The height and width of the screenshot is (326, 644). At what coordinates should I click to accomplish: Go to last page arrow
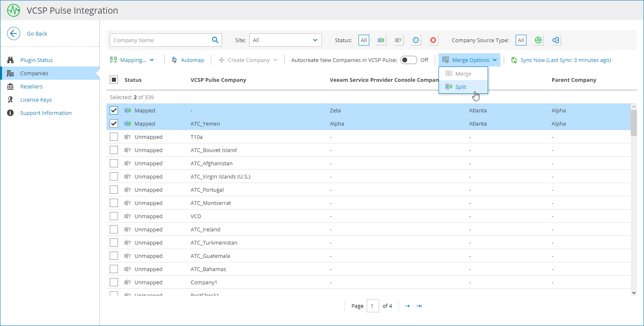(x=419, y=306)
